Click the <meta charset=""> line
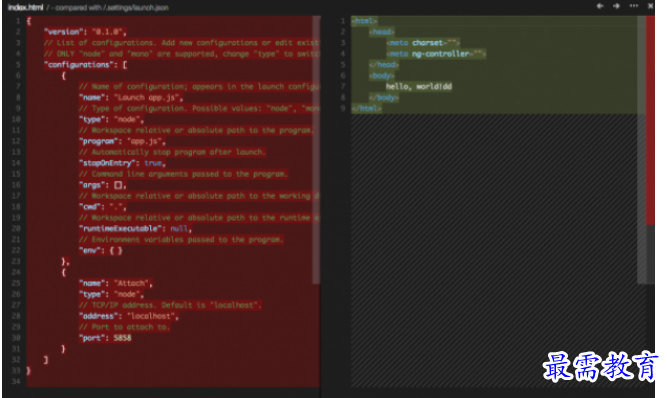Image resolution: width=667 pixels, height=398 pixels. point(423,43)
